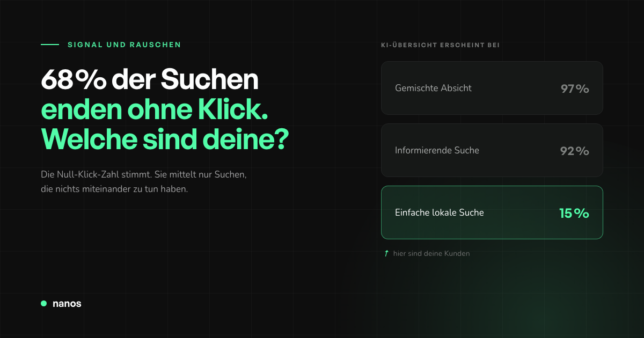The width and height of the screenshot is (644, 338).
Task: Select the 'Gemischte Absicht' card
Action: coord(492,88)
